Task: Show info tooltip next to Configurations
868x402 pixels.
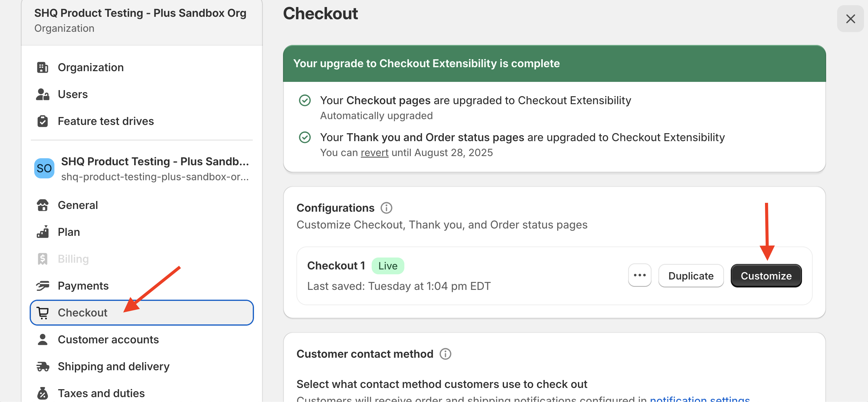Action: point(386,208)
